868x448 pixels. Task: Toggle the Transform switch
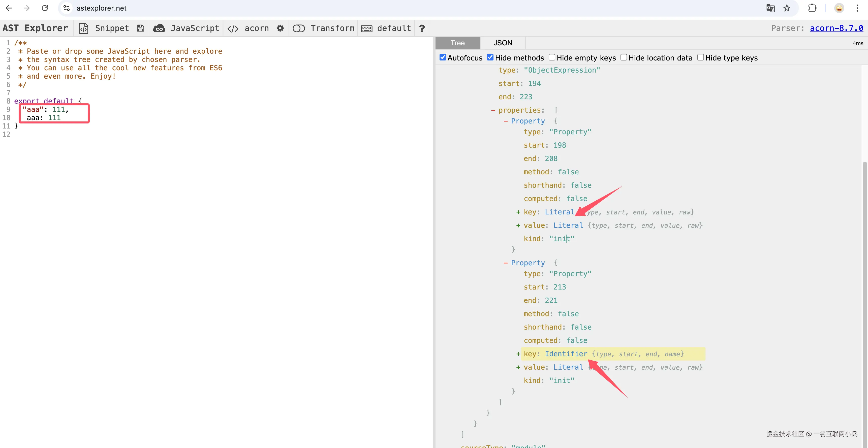tap(299, 28)
